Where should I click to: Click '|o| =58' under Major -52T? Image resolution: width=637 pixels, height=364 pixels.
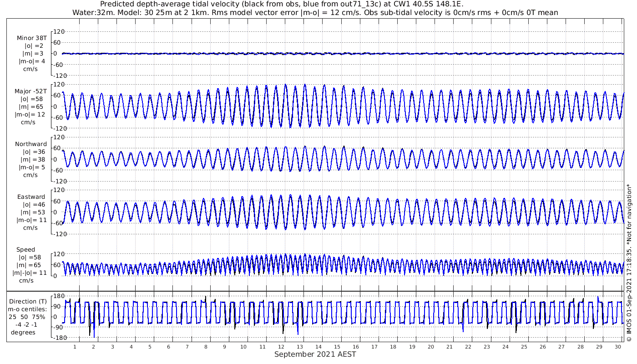click(32, 99)
